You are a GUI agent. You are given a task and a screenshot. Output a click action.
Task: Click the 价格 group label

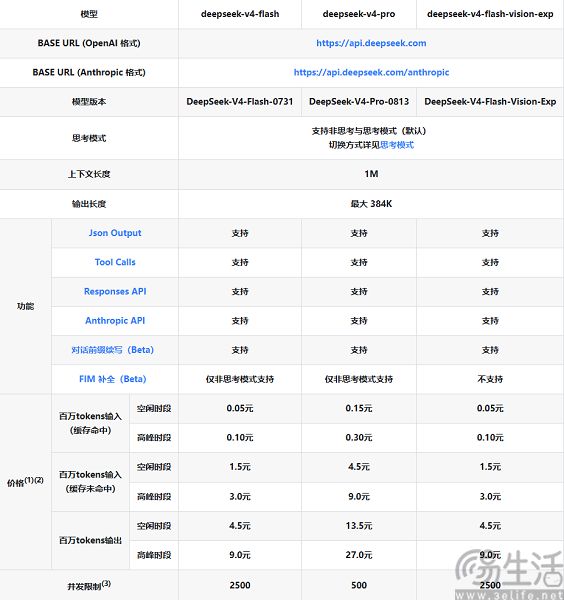(25, 482)
